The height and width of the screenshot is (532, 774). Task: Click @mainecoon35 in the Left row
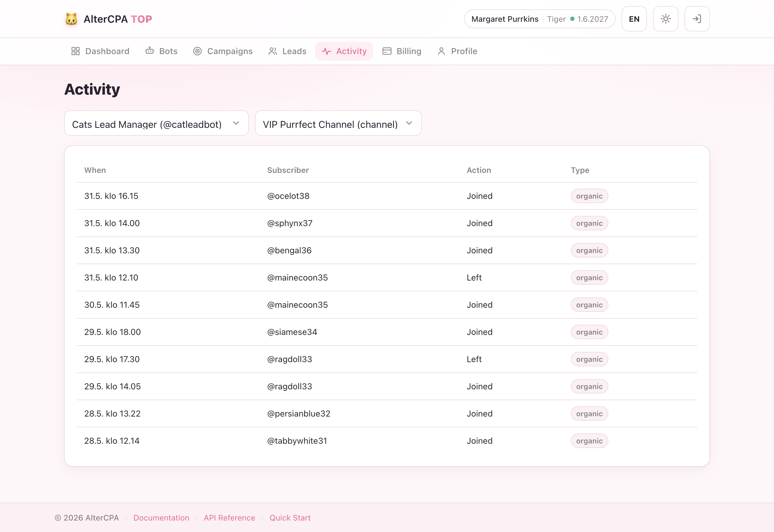(298, 278)
